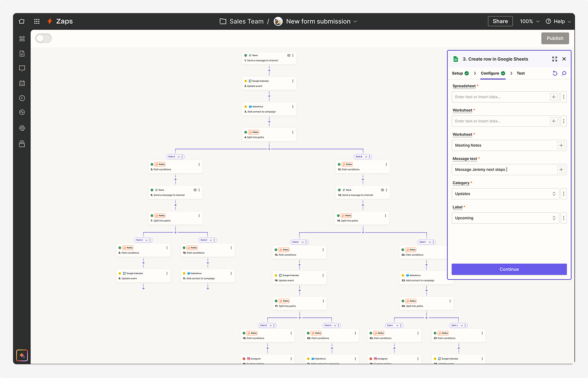The image size is (588, 378).
Task: Open the Path A chevron dropdown
Action: [179, 157]
